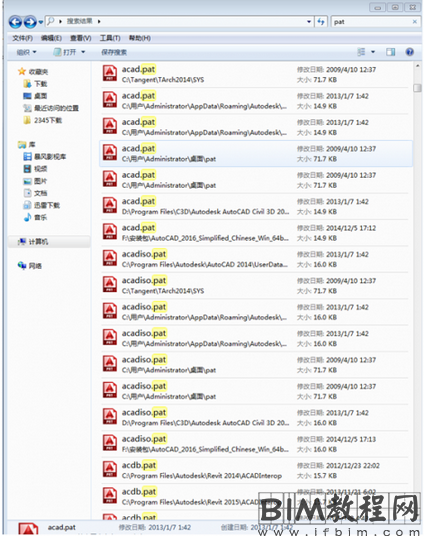
Task: Open 桌面 in the sidebar
Action: click(41, 96)
